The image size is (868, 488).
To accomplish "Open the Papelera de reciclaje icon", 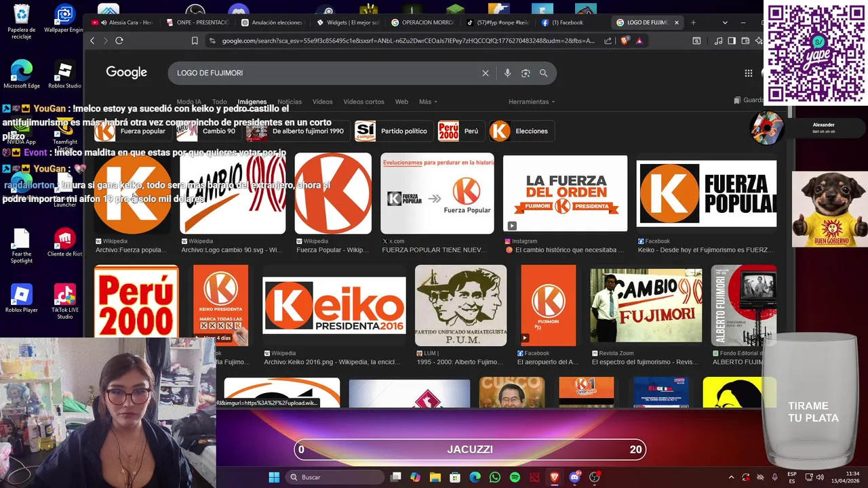I will click(22, 22).
